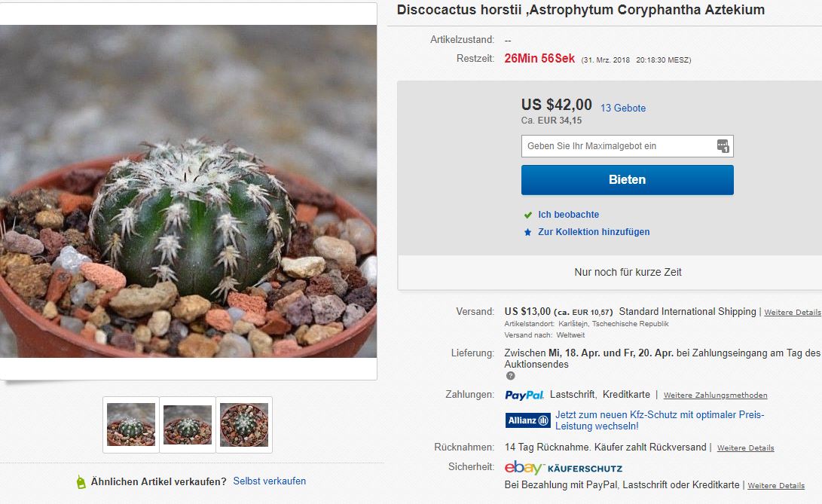Click the bid assistant icon in the bid field
This screenshot has height=504, width=822.
[x=723, y=146]
